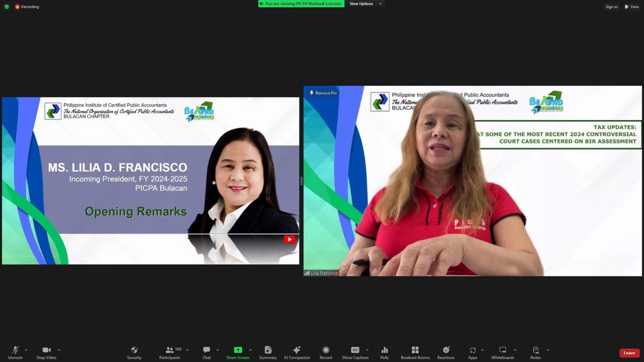This screenshot has height=362, width=644.
Task: Click the Sign in link
Action: coord(611,7)
